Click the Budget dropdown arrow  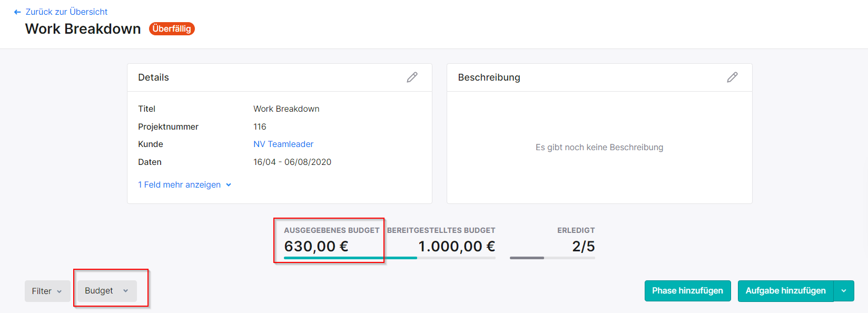point(125,291)
